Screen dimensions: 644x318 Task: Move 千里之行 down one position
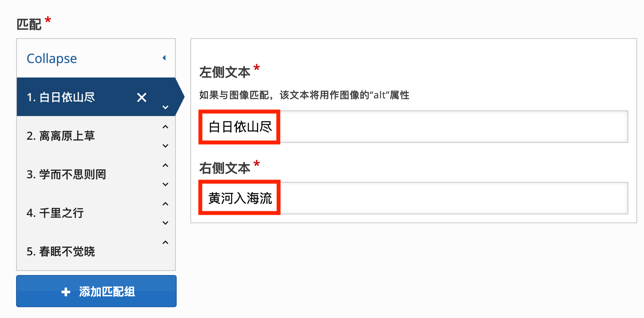[x=165, y=223]
